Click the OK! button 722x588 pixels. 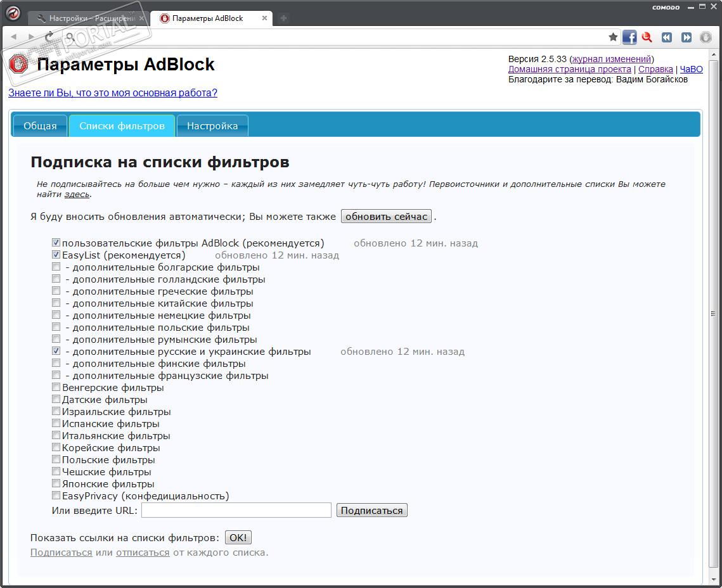coord(238,537)
